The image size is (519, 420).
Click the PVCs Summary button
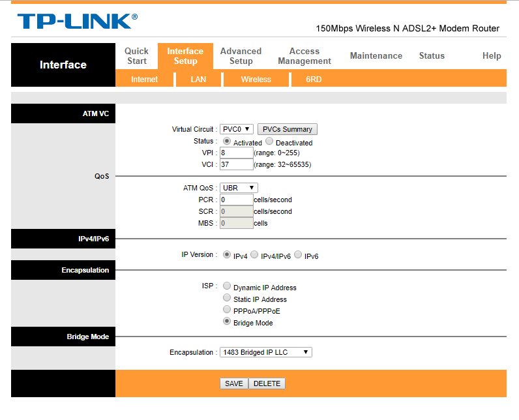(x=288, y=129)
